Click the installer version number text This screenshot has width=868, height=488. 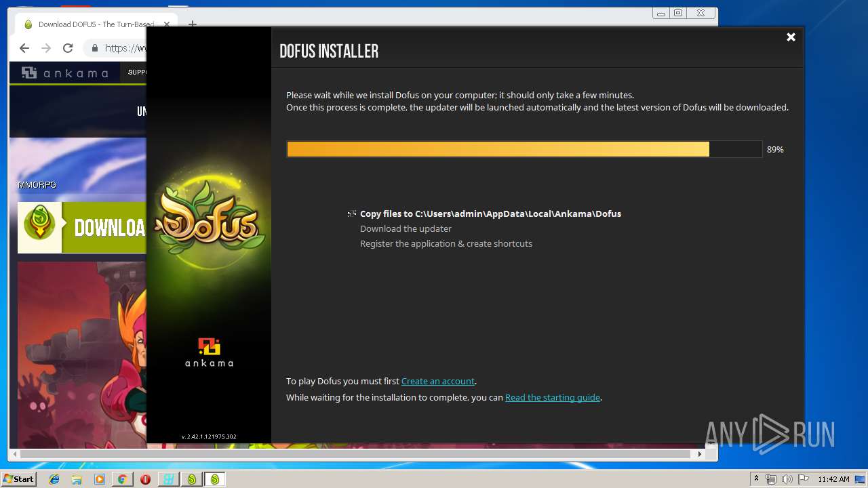click(x=209, y=436)
